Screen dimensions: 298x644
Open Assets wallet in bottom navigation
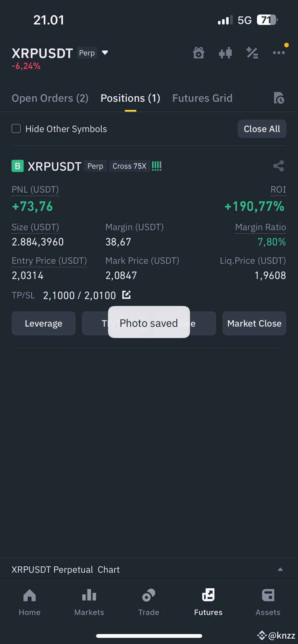pyautogui.click(x=268, y=602)
